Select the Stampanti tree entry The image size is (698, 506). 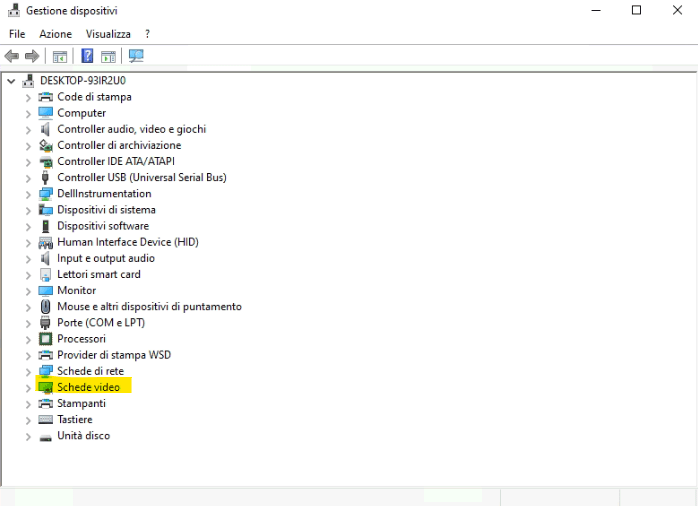pos(81,403)
